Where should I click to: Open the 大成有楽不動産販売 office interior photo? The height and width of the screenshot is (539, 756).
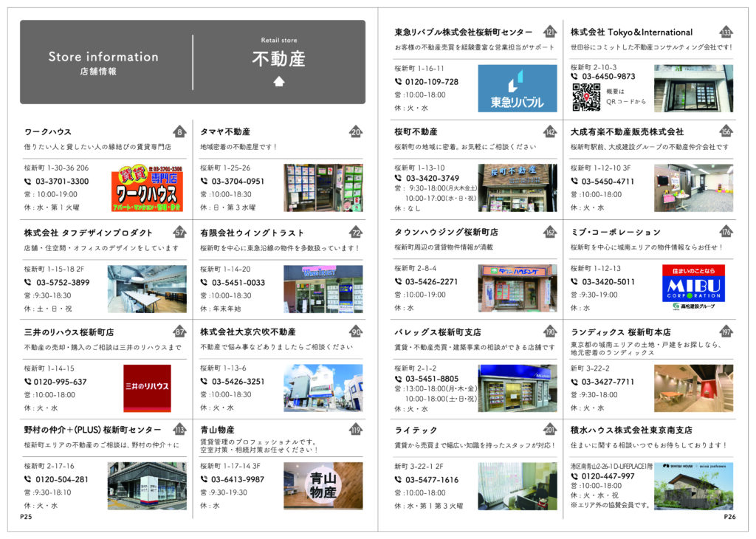pyautogui.click(x=693, y=188)
